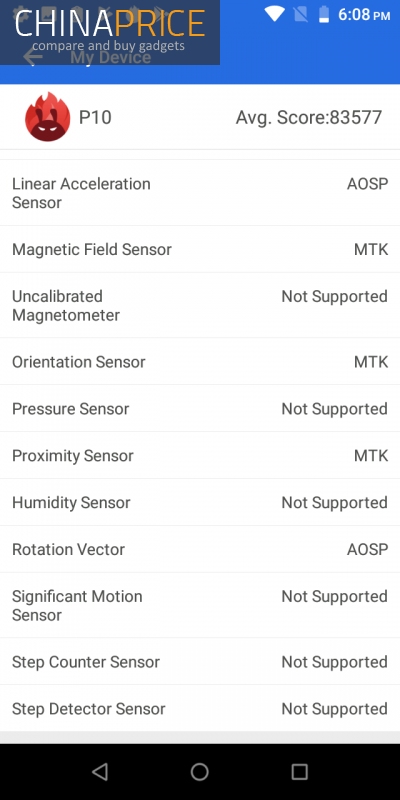The image size is (400, 800).
Task: Tap the Humidity Sensor entry
Action: point(200,503)
